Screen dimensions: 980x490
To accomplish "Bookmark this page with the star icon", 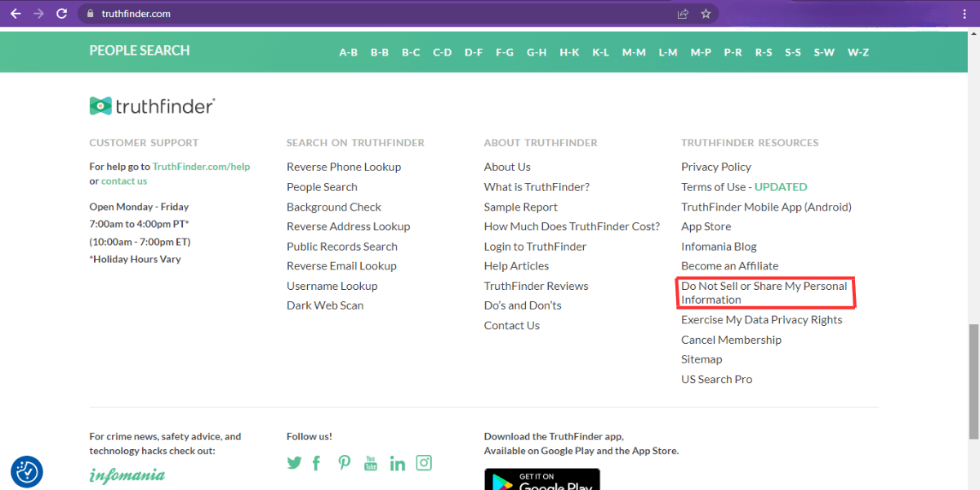I will coord(706,14).
